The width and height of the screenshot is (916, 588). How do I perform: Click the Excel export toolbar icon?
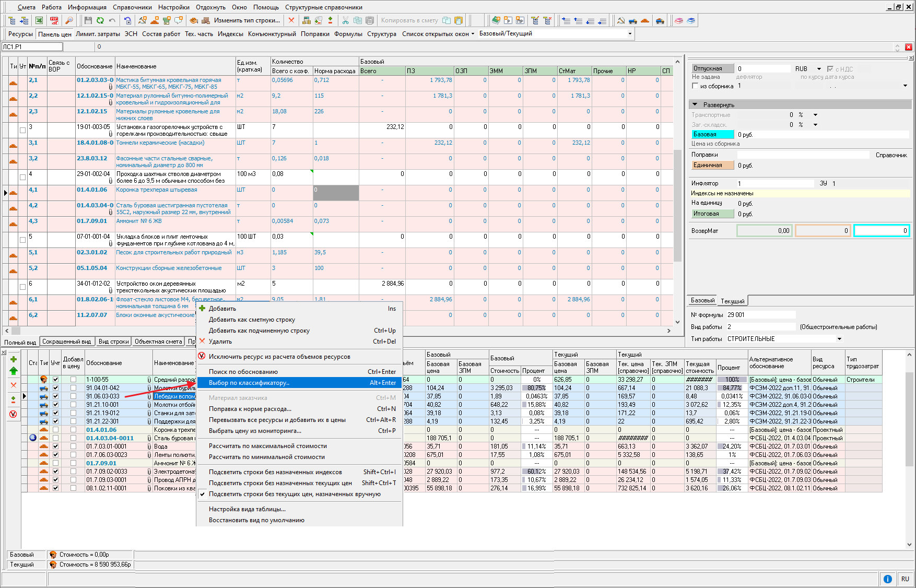point(39,20)
